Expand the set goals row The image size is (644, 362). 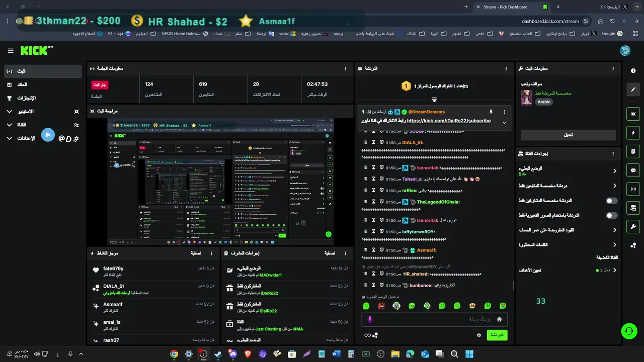point(567,270)
